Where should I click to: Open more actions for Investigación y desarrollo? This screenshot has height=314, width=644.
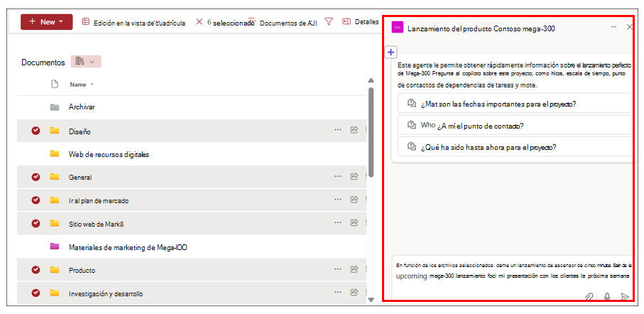(x=337, y=293)
